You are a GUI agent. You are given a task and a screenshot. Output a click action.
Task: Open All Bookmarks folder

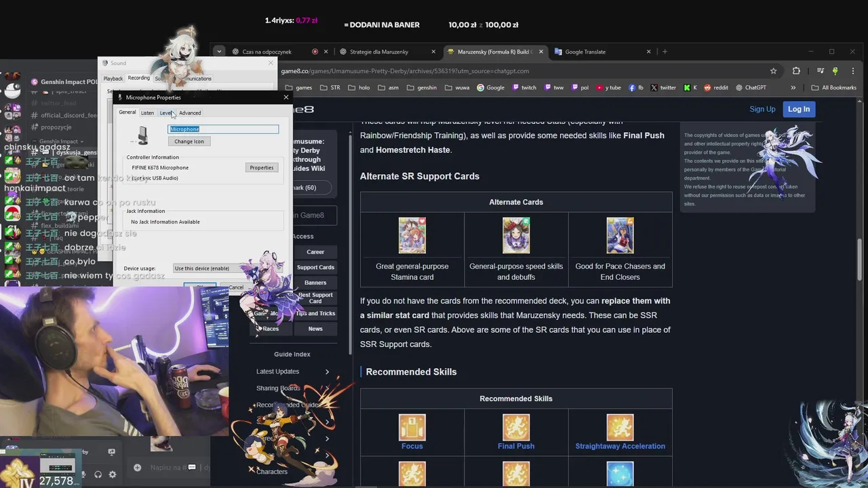[833, 87]
